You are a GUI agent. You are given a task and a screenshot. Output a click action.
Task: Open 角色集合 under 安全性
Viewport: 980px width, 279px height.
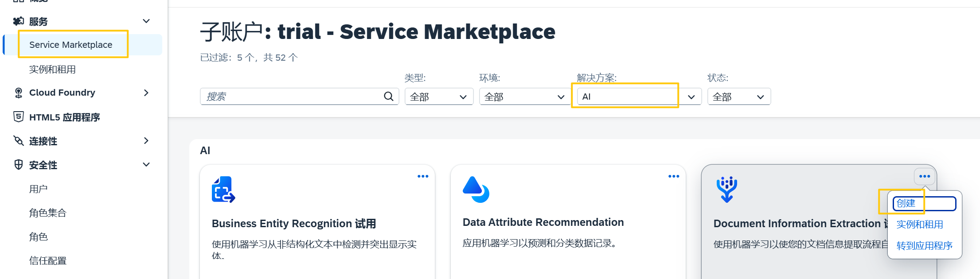point(48,213)
